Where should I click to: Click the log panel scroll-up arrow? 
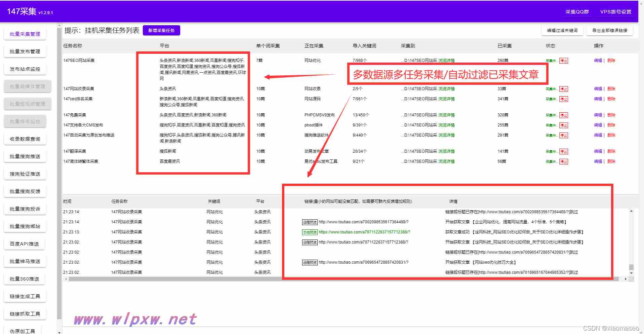[631, 211]
